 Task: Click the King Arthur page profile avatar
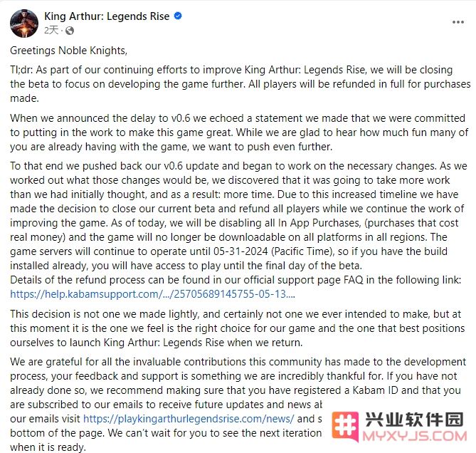tap(24, 23)
